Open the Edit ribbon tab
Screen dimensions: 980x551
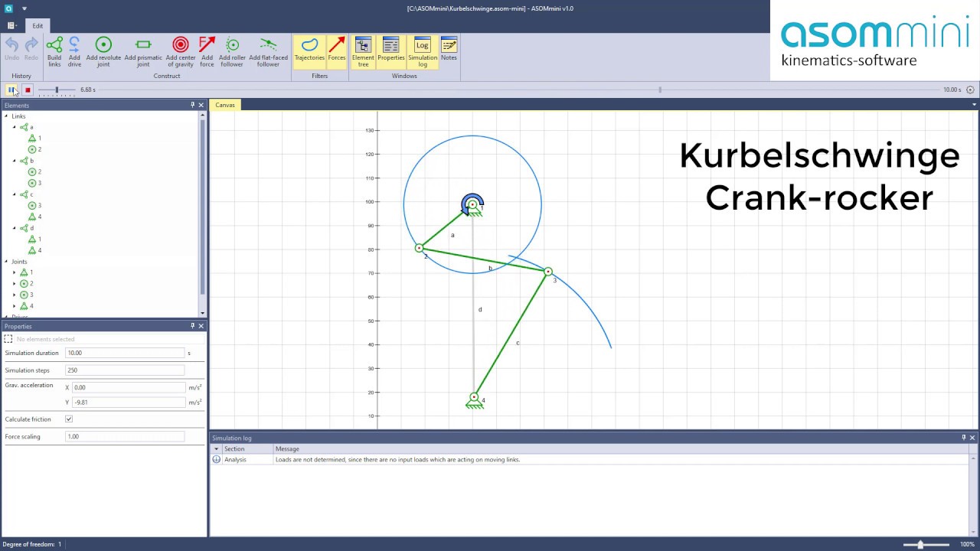[x=38, y=25]
